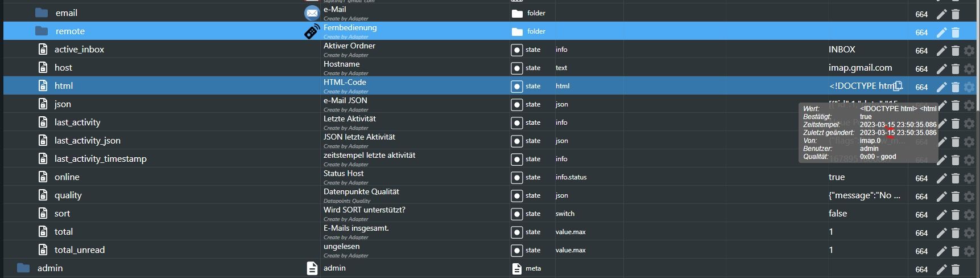Delete the online state

[x=956, y=178]
